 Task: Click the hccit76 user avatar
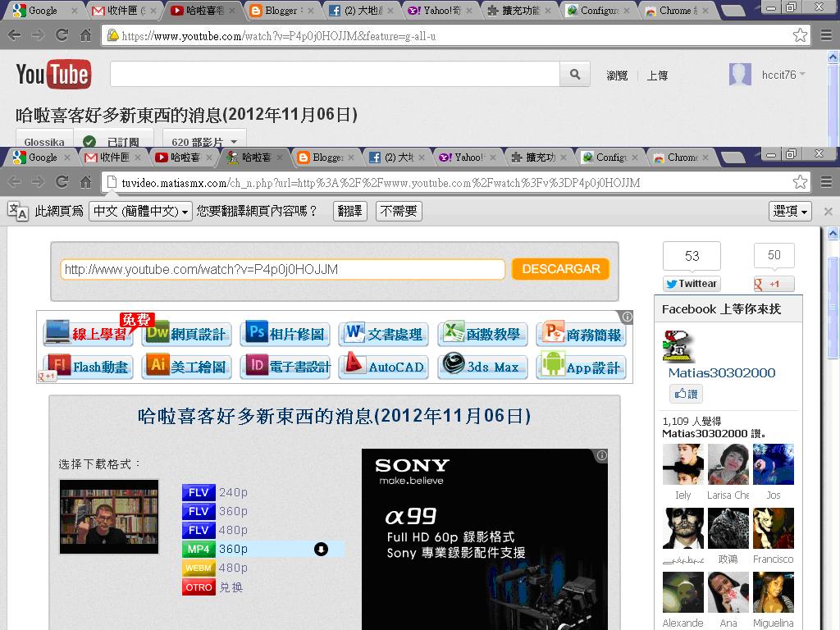(740, 74)
